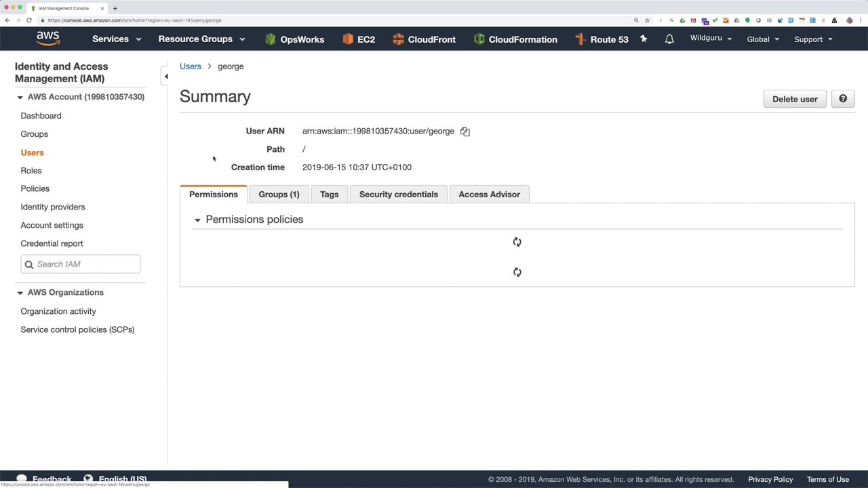Screen dimensions: 868x488
Task: Close the IAM Management Console tab
Action: tap(102, 8)
